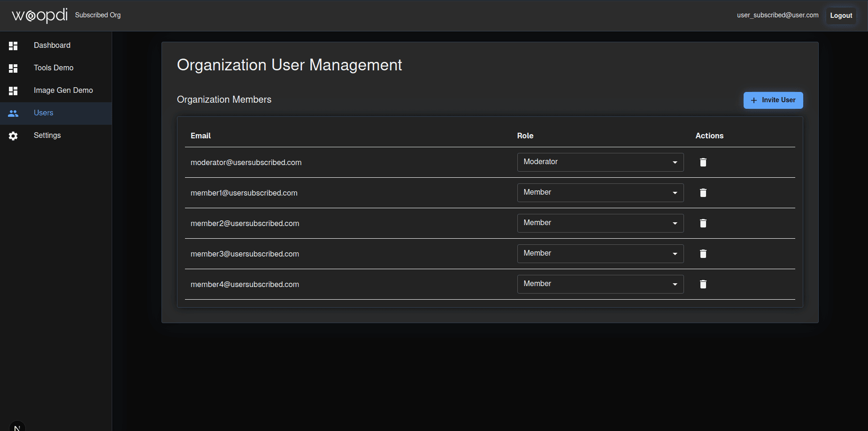Image resolution: width=868 pixels, height=431 pixels.
Task: Click the Woopdi logo
Action: [39, 15]
